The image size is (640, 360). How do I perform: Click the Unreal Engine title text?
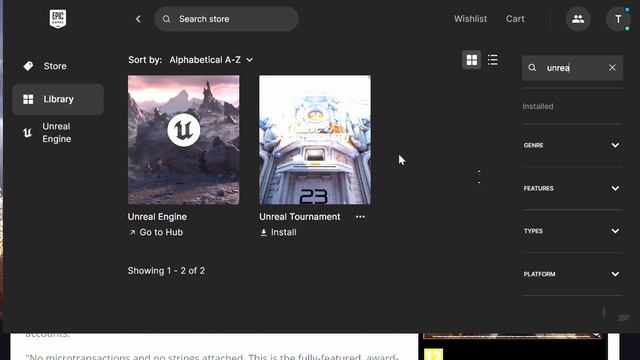[x=157, y=217]
